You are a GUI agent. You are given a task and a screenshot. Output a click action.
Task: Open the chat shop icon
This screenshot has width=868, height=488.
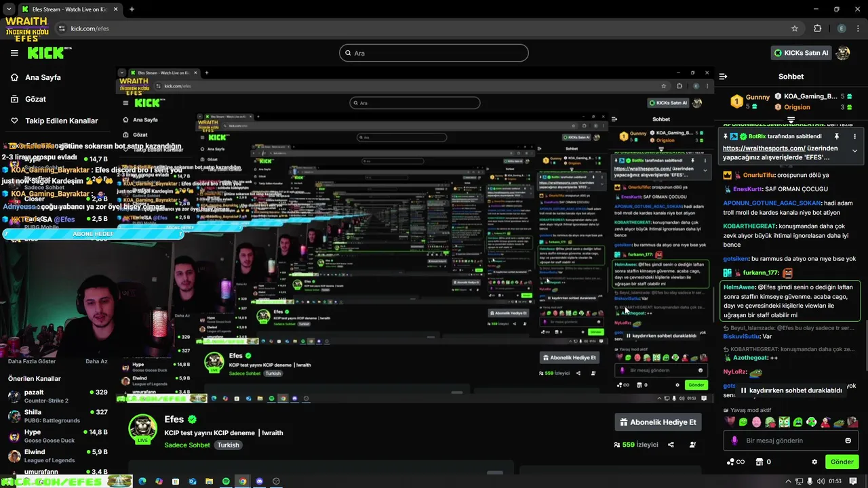coord(758,462)
